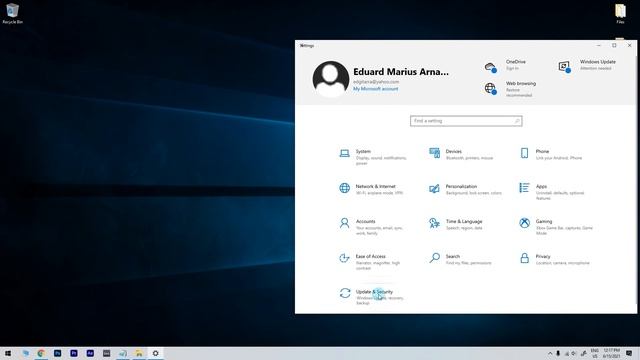Viewport: 640px width, 360px height.
Task: Click the user profile avatar picture
Action: tap(331, 79)
